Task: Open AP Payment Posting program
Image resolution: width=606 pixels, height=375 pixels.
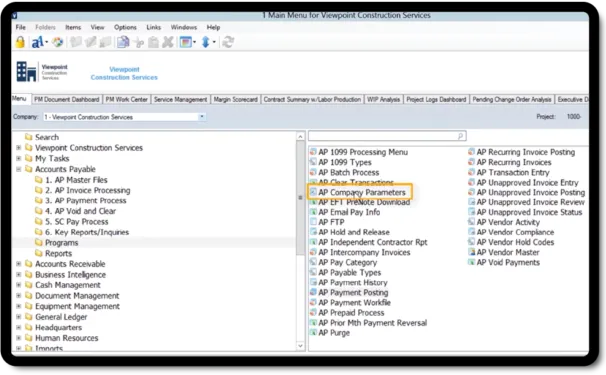Action: 349,292
